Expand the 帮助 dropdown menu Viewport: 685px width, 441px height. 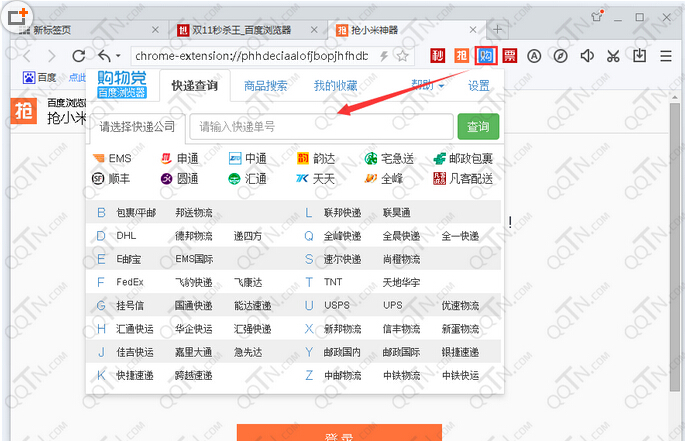[x=428, y=86]
